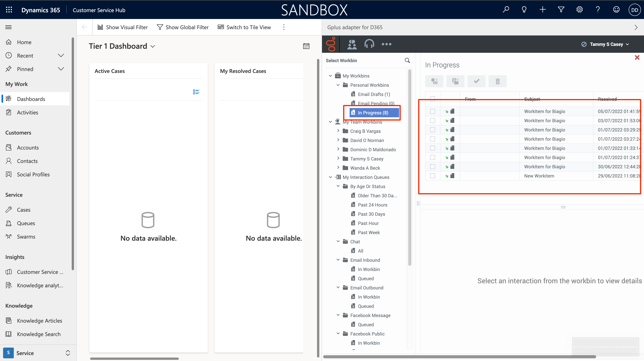Click Switch to Tile View
Viewport: 644px width, 361px height.
tap(244, 27)
